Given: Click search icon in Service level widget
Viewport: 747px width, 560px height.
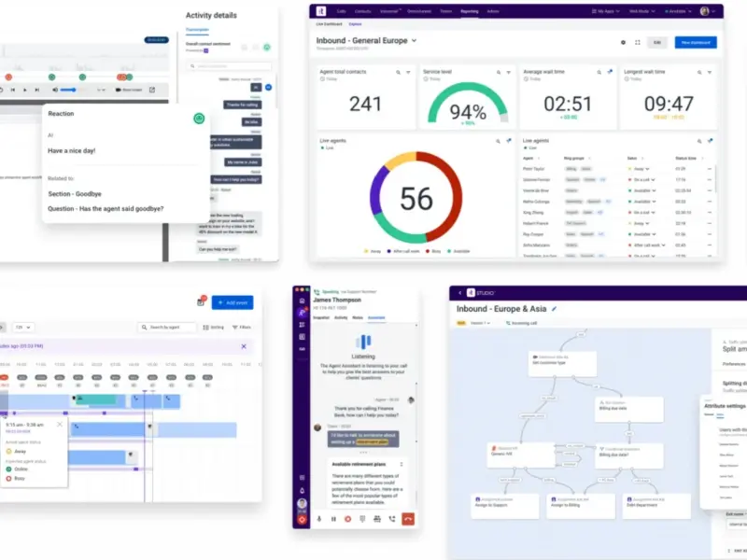Looking at the screenshot, I should (499, 73).
